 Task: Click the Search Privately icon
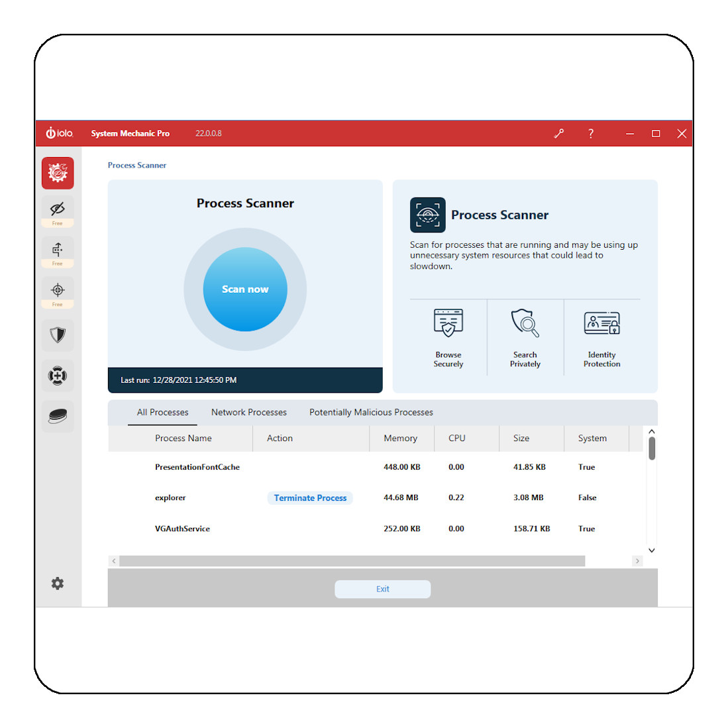point(525,322)
